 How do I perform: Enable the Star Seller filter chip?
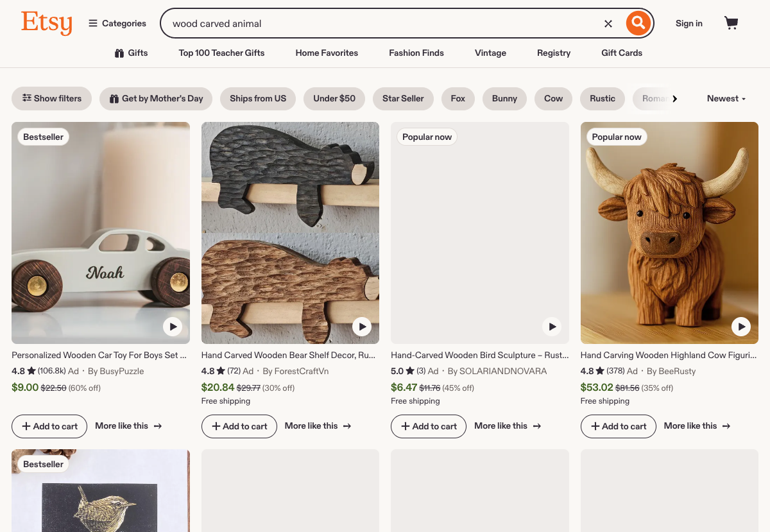(x=403, y=99)
